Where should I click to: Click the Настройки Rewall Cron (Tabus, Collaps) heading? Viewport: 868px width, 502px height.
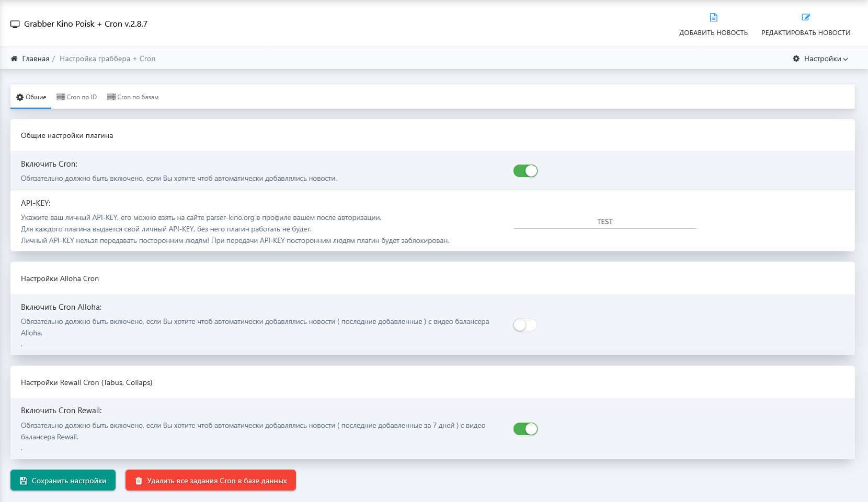coord(87,382)
